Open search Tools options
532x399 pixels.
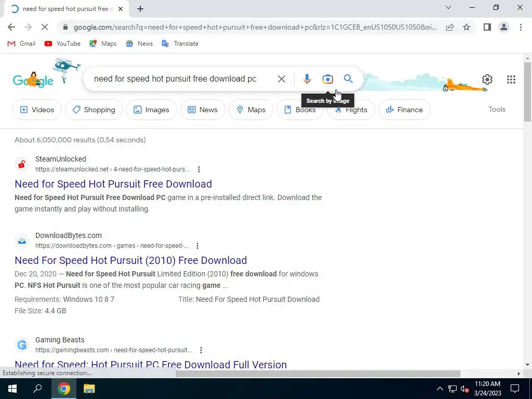click(497, 109)
